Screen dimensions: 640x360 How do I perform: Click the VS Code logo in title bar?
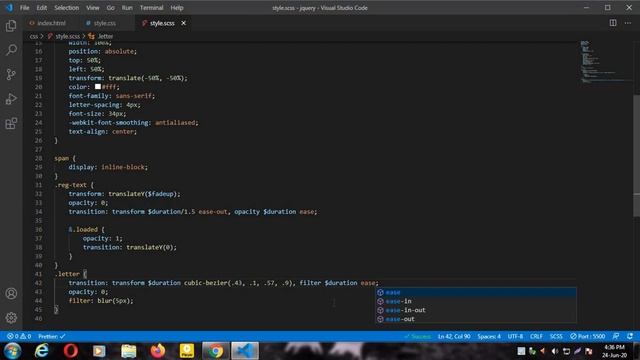[9, 8]
